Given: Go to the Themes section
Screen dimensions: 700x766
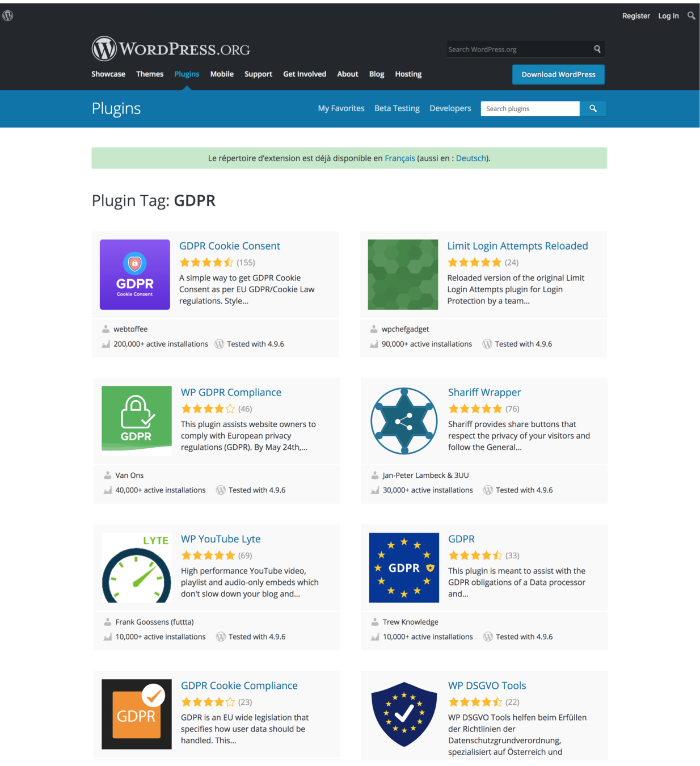Looking at the screenshot, I should [x=150, y=74].
